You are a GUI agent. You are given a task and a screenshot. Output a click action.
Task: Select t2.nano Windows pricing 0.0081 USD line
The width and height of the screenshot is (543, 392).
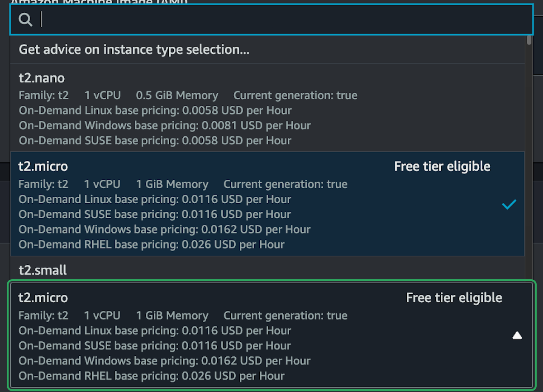[x=165, y=125]
